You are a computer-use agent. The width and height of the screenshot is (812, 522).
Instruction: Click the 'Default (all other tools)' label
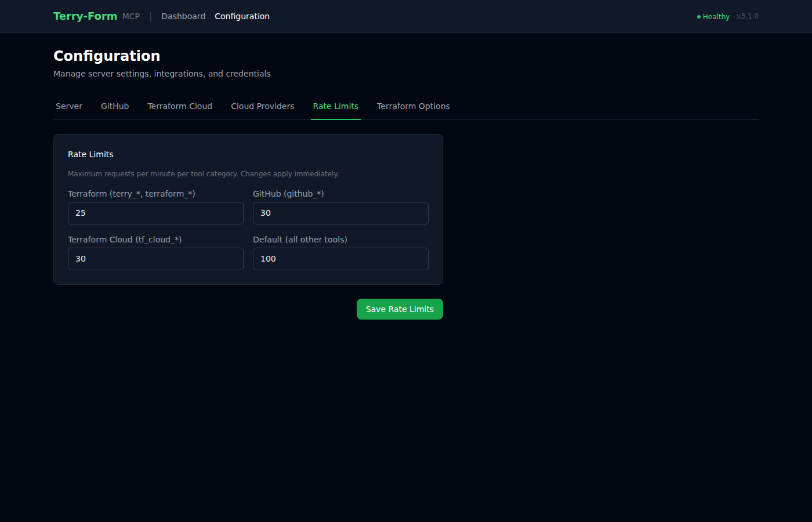coord(300,240)
